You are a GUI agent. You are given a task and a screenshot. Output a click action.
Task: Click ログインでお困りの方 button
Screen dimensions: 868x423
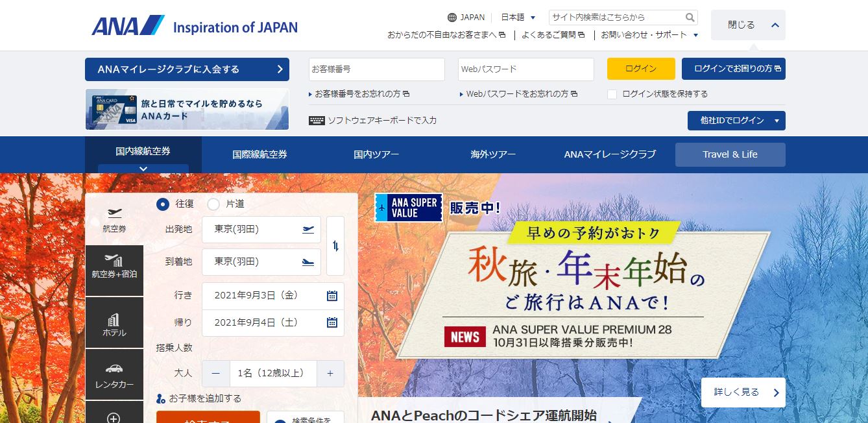coord(734,69)
